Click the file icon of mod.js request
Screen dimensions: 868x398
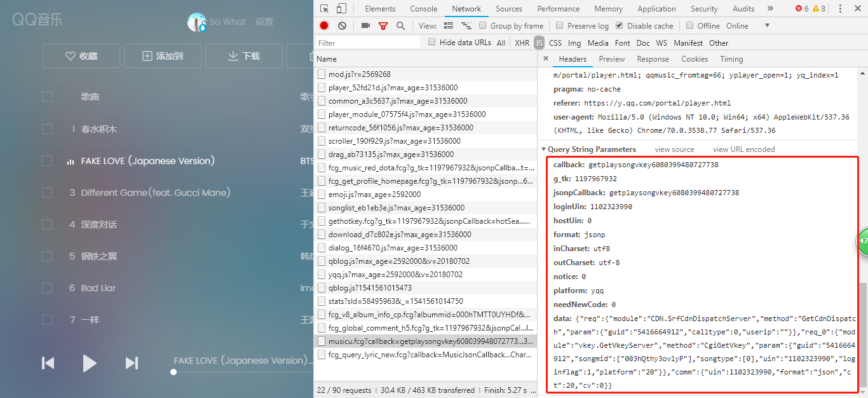(x=322, y=74)
